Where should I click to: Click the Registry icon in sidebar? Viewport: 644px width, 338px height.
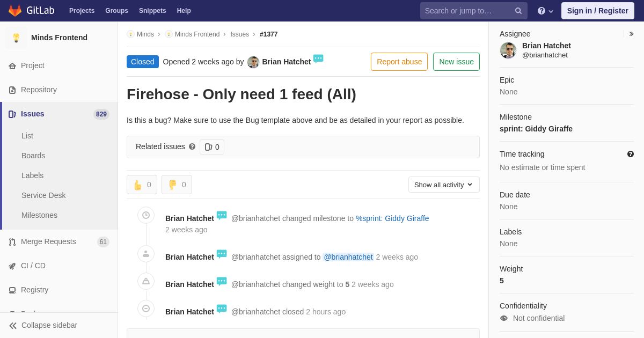12,290
